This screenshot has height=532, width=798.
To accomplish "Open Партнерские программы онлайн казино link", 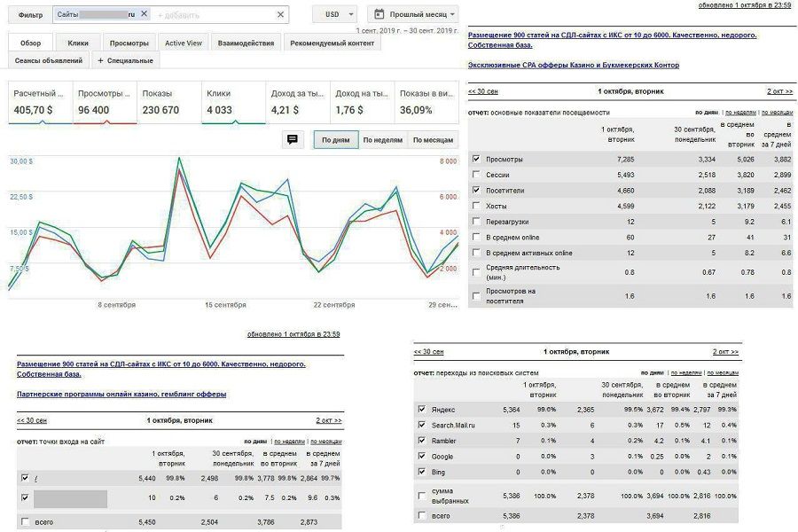I will (121, 394).
